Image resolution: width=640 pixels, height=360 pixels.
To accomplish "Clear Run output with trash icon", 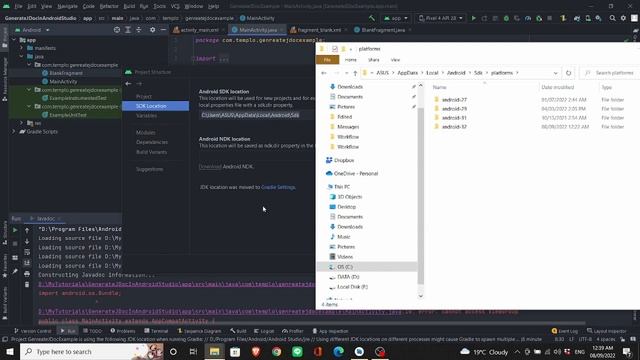I will point(27,284).
